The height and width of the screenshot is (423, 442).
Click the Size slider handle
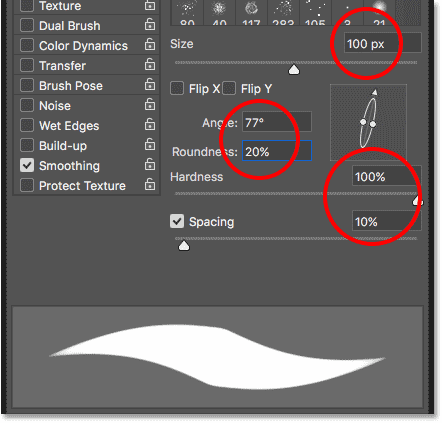(294, 70)
